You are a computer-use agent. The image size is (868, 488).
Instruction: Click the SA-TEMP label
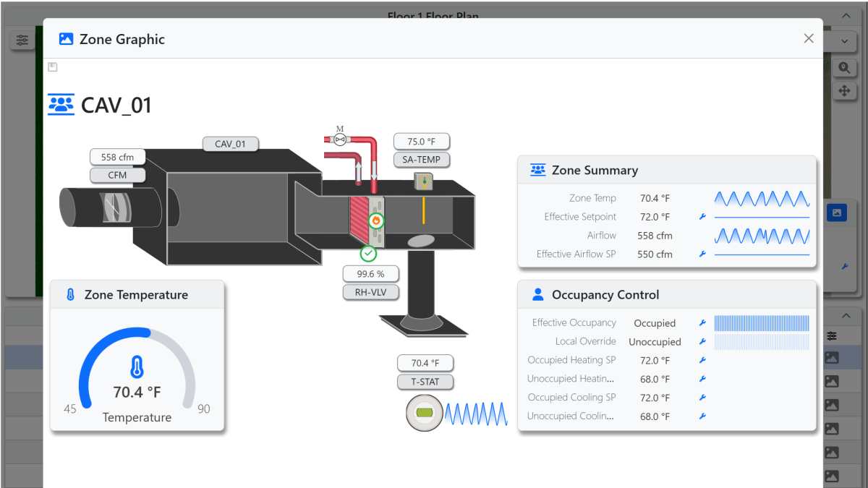tap(421, 160)
